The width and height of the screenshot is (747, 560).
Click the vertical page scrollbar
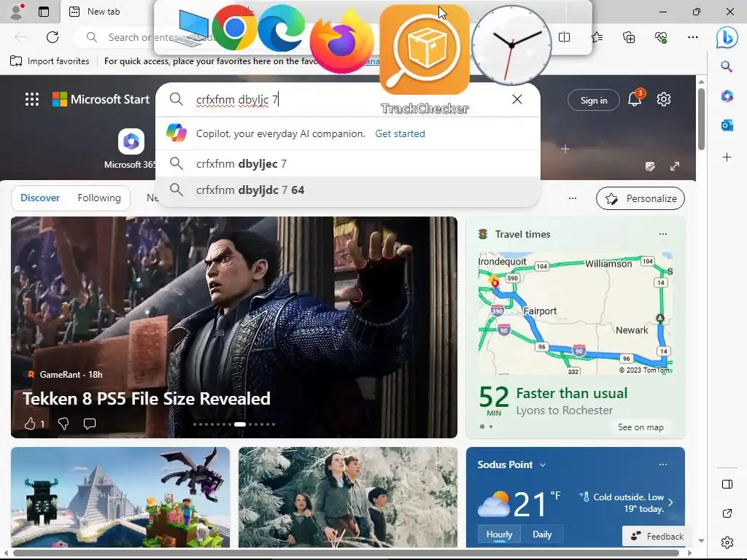click(701, 117)
